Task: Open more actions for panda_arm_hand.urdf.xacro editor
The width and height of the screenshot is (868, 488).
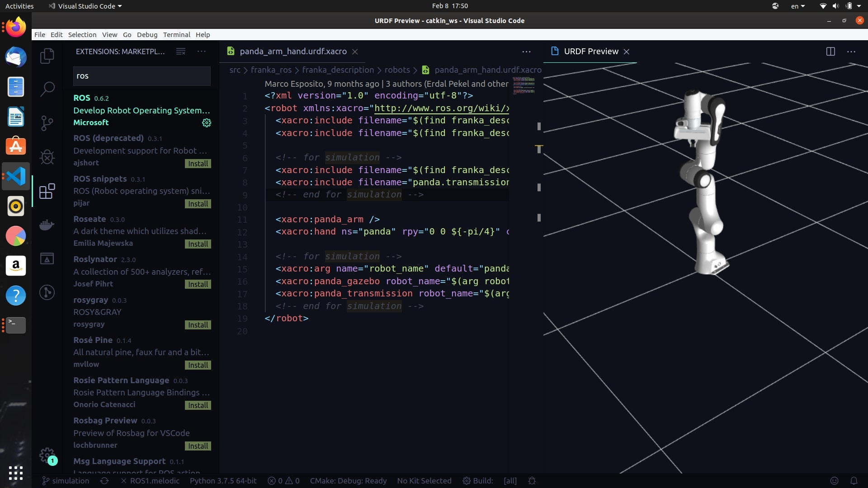Action: [x=526, y=52]
